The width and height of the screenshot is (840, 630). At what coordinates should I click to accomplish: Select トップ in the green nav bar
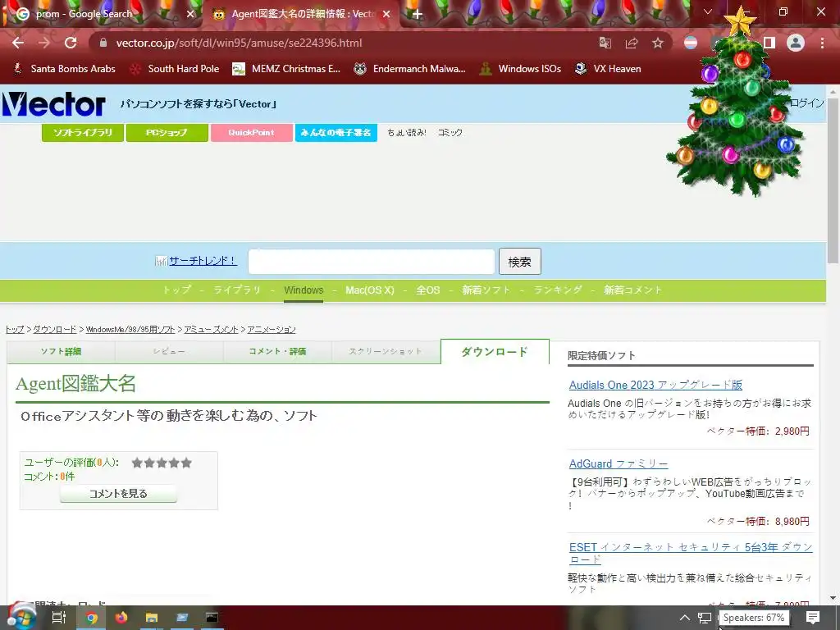click(177, 290)
